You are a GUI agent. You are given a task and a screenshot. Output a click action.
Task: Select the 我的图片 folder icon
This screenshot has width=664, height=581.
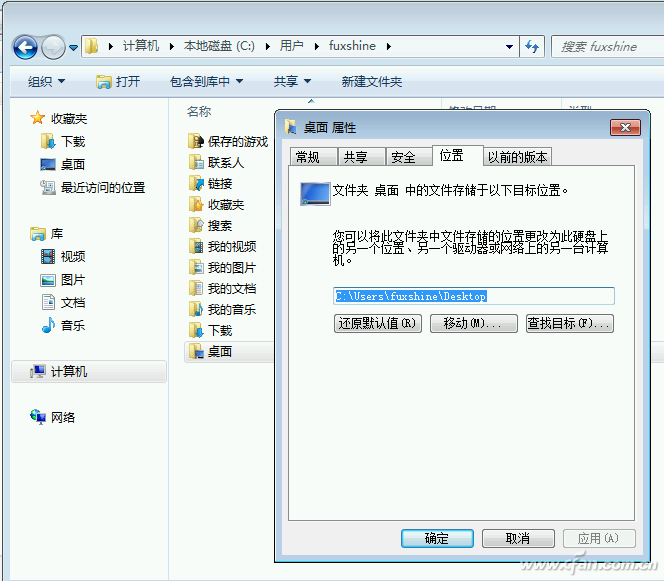point(196,267)
